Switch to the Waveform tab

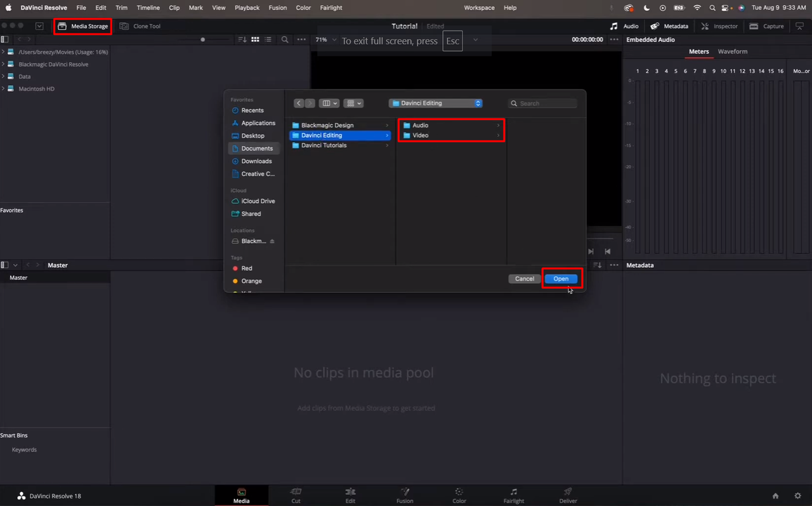pyautogui.click(x=733, y=51)
